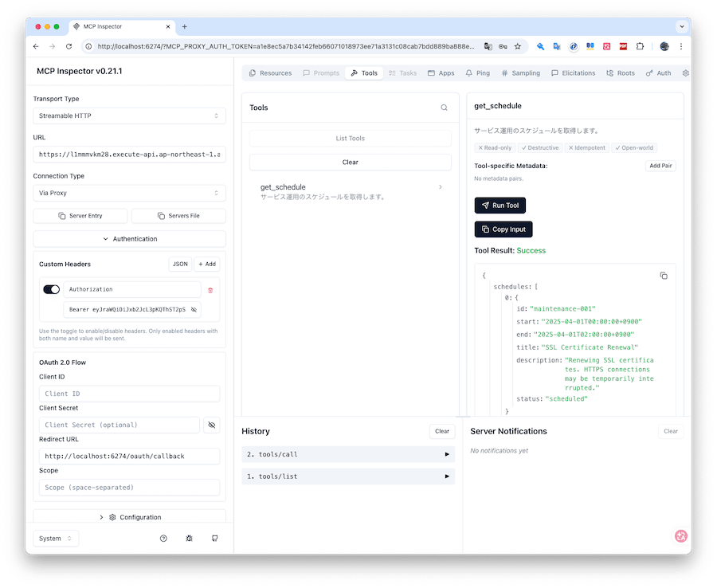
Task: Open the browser extensions puzzle icon
Action: click(x=640, y=46)
